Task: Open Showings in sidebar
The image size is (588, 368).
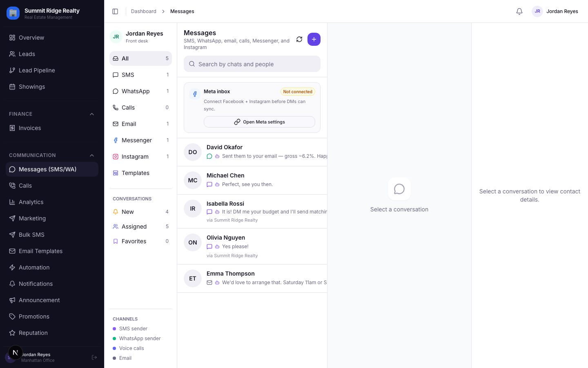Action: (x=52, y=87)
